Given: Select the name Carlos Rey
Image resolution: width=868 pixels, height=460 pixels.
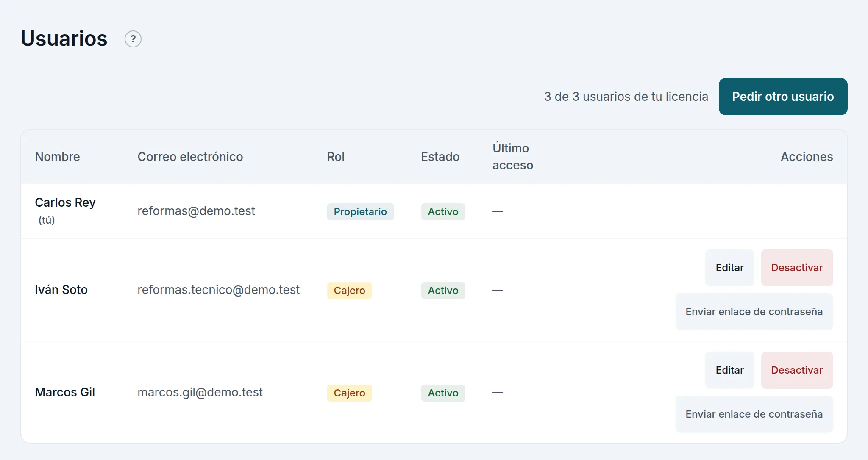Looking at the screenshot, I should point(65,202).
